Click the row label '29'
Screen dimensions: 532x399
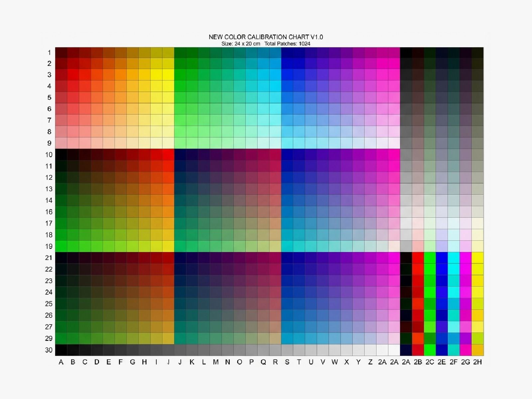click(49, 338)
